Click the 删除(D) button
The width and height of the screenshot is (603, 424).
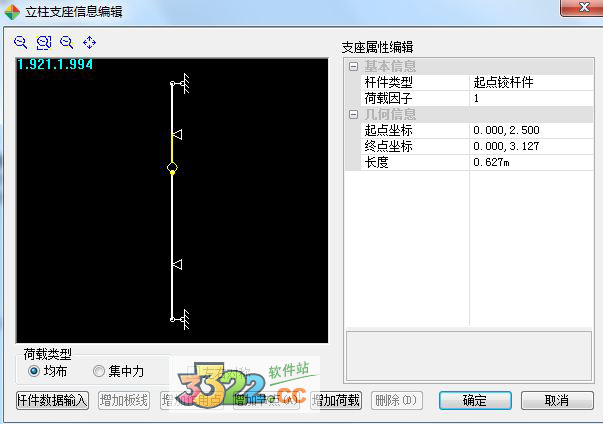(396, 401)
